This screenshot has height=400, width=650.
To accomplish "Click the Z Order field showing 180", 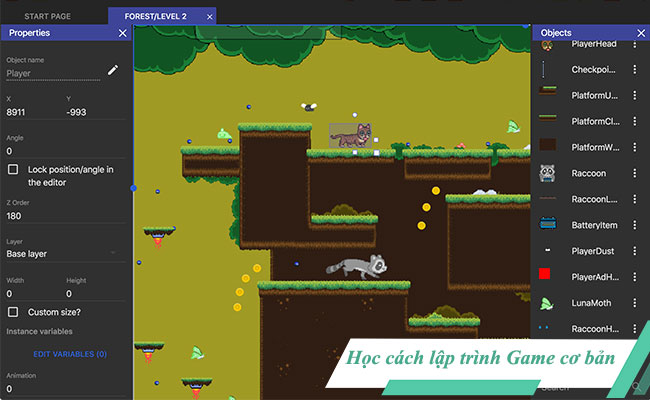I will pyautogui.click(x=65, y=216).
